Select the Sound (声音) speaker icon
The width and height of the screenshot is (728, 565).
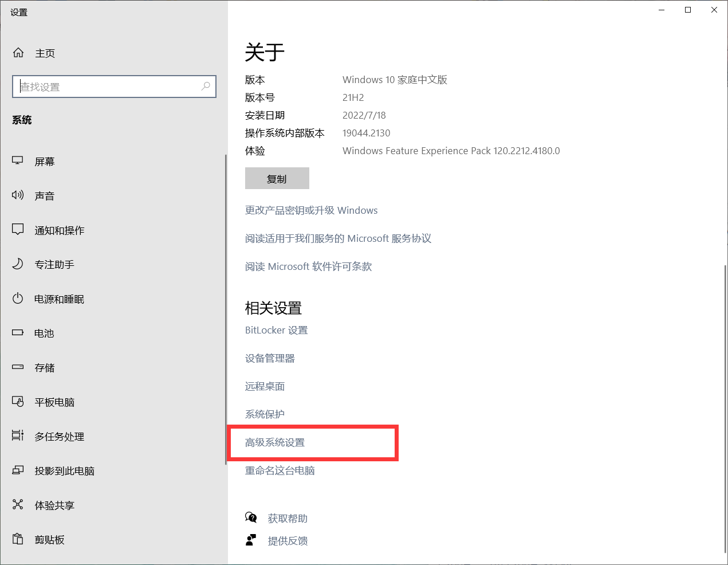tap(18, 195)
